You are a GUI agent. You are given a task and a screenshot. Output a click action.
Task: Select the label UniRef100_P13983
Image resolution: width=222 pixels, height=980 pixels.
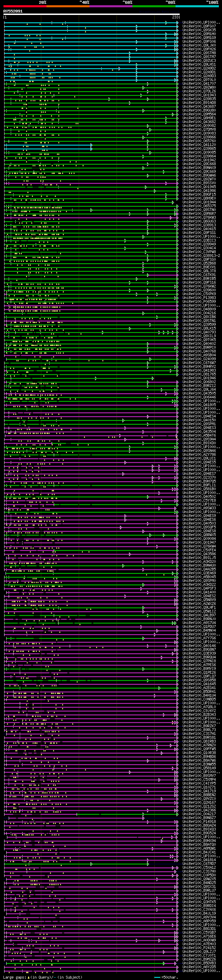click(x=199, y=298)
